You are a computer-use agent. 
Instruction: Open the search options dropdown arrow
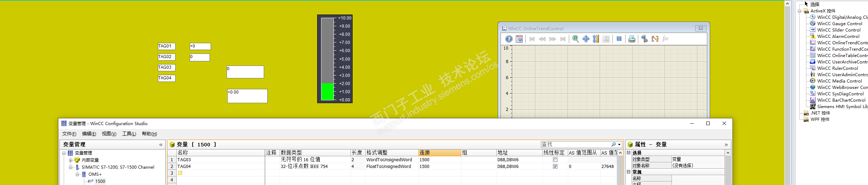point(619,145)
